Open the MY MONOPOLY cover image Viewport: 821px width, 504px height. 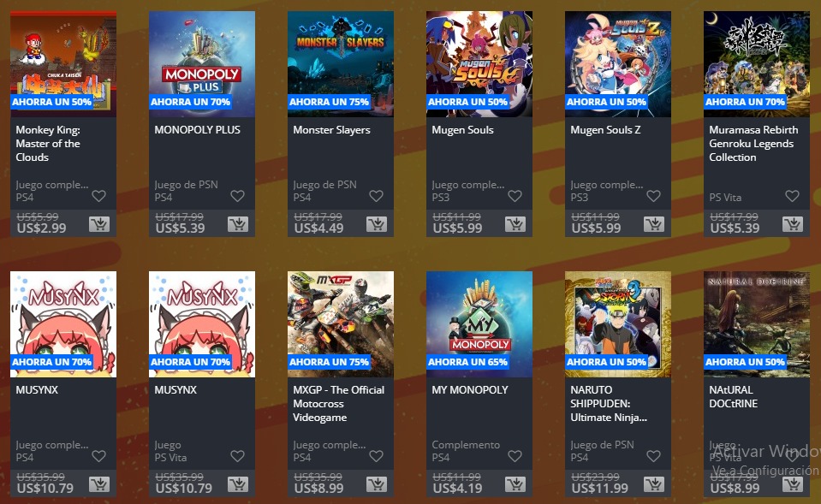[x=479, y=324]
